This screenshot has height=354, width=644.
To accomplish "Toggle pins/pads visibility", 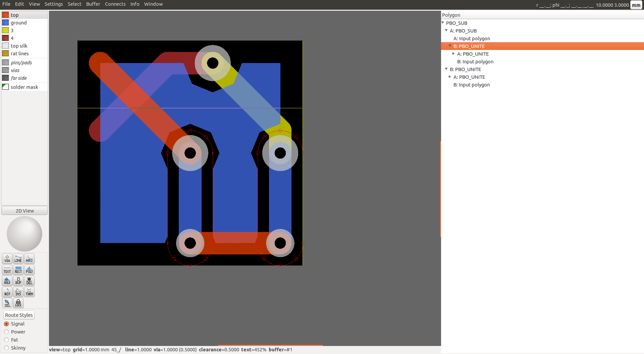I will click(x=5, y=62).
